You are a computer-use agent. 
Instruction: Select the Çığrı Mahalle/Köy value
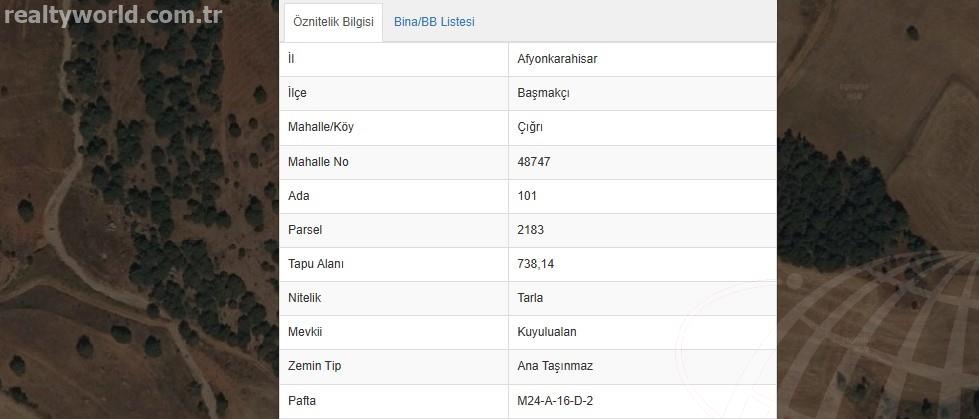(x=530, y=127)
